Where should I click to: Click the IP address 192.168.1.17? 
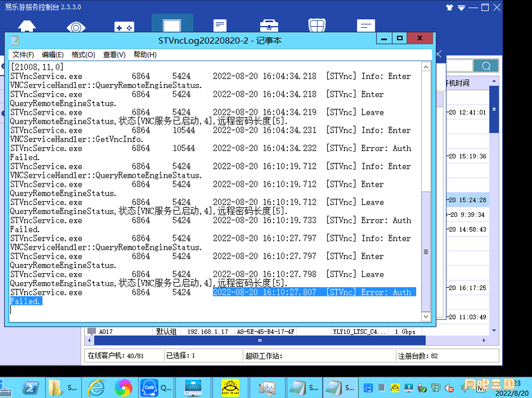[x=208, y=332]
